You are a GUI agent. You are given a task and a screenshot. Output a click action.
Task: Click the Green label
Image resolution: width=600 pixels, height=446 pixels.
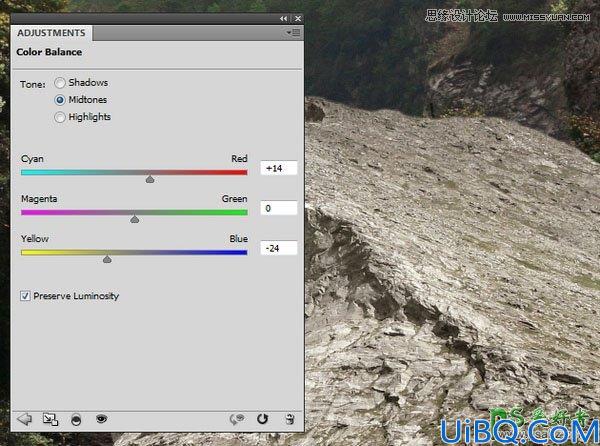coord(235,199)
